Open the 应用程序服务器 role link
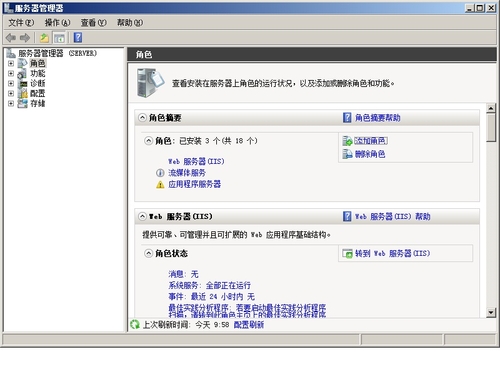The height and width of the screenshot is (384, 500). [194, 184]
